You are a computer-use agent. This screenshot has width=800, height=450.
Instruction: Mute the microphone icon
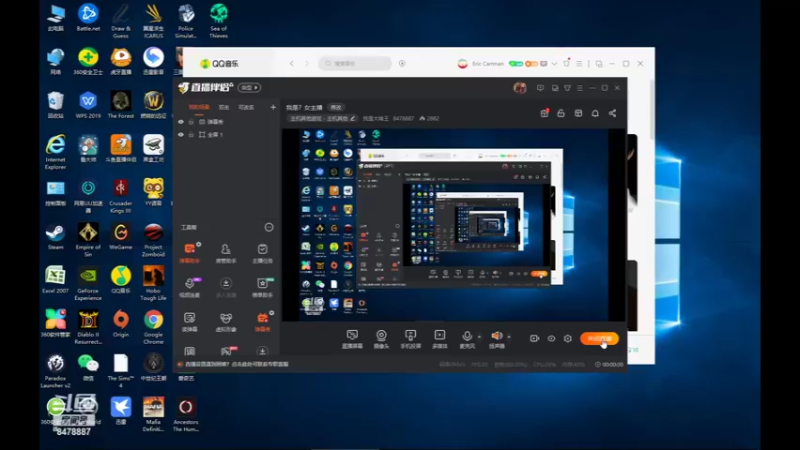(x=466, y=336)
